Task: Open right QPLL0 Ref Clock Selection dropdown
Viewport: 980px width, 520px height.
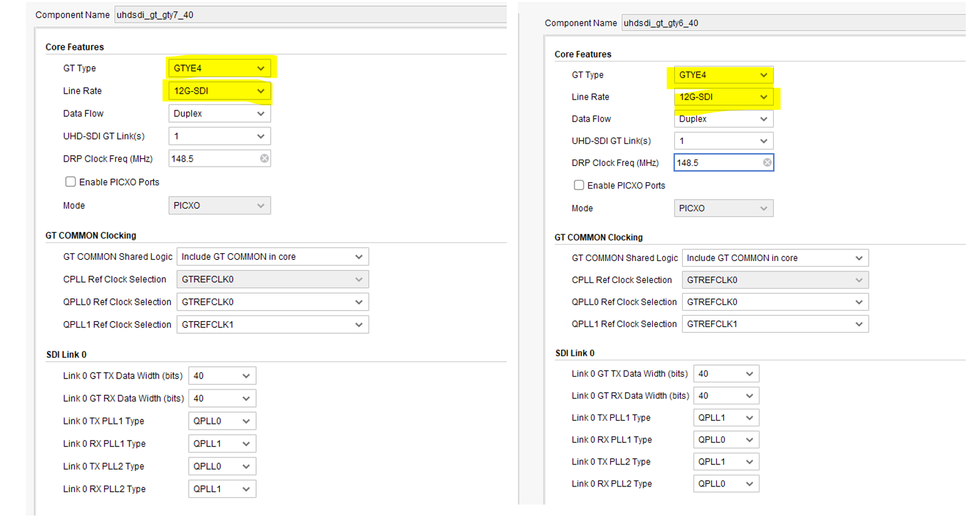Action: pos(774,302)
